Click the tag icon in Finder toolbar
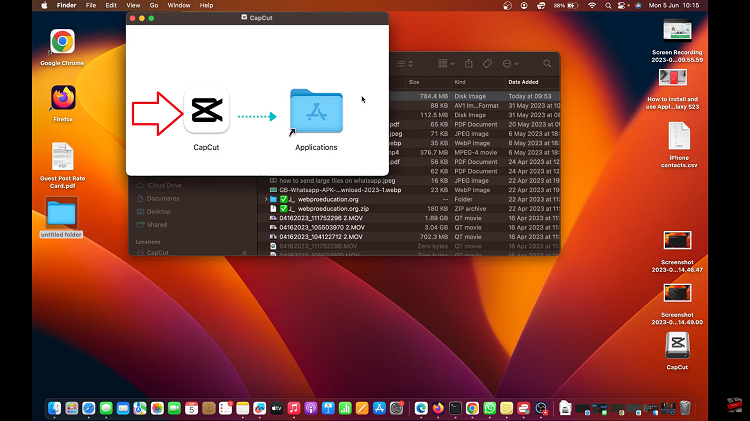Screen dimensions: 750x421 [487, 64]
